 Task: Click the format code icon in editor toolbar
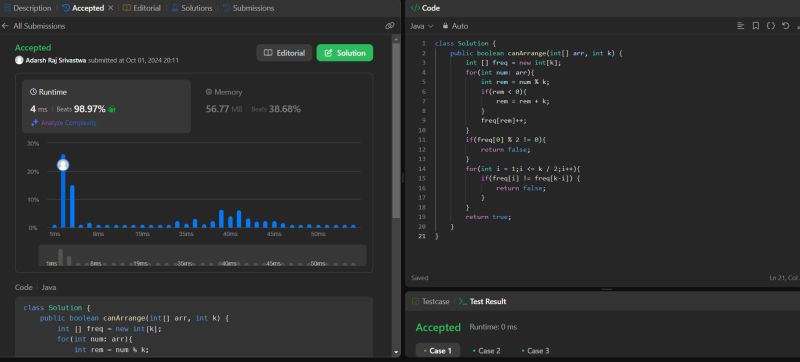point(740,26)
